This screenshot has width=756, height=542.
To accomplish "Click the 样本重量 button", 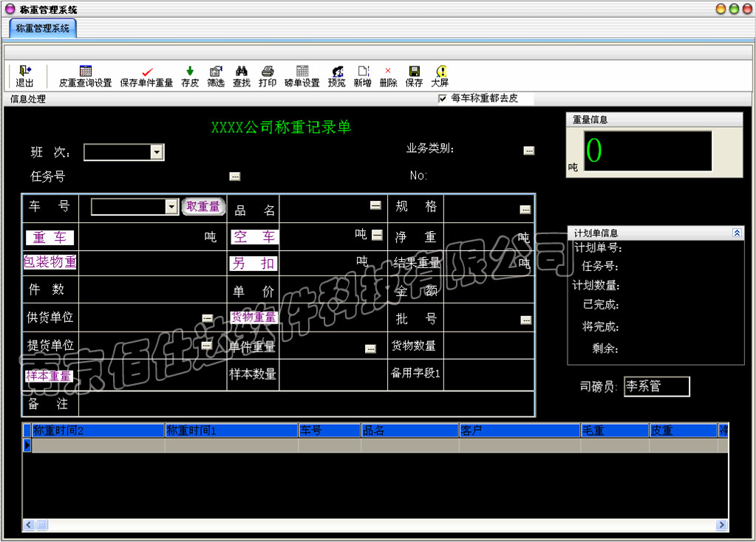I will point(48,376).
